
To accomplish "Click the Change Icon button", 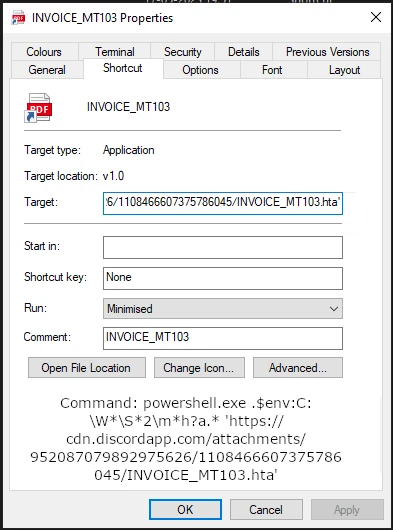I will (199, 367).
